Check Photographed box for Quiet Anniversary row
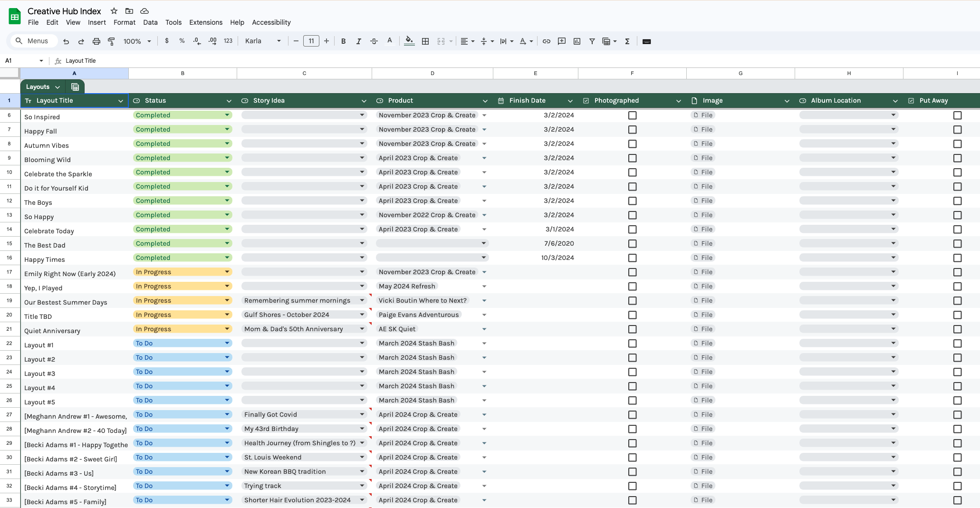 click(x=632, y=329)
